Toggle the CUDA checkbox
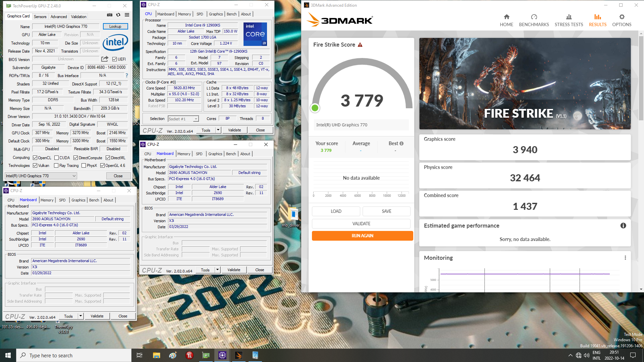Image resolution: width=644 pixels, height=362 pixels. pos(57,158)
